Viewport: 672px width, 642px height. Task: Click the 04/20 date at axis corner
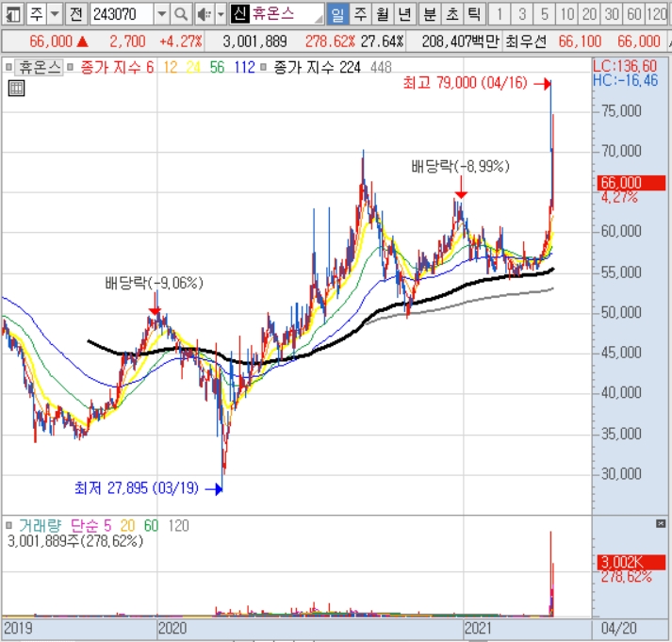pos(619,628)
